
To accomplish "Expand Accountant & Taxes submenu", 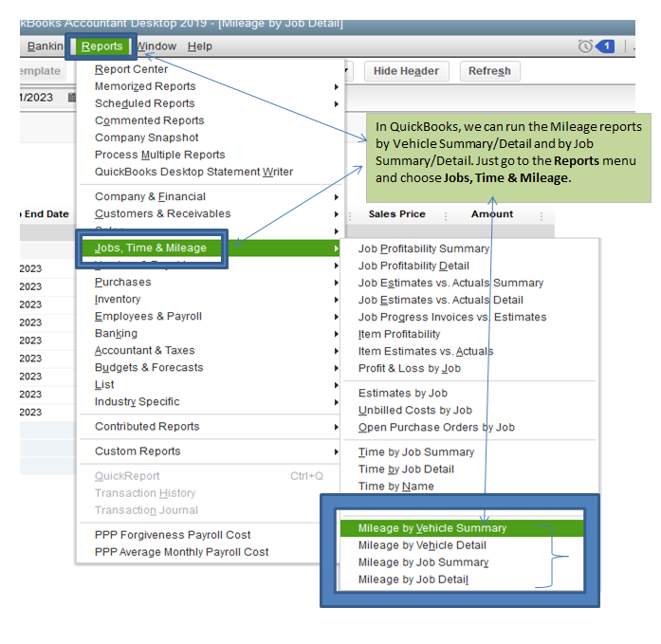I will pyautogui.click(x=210, y=350).
